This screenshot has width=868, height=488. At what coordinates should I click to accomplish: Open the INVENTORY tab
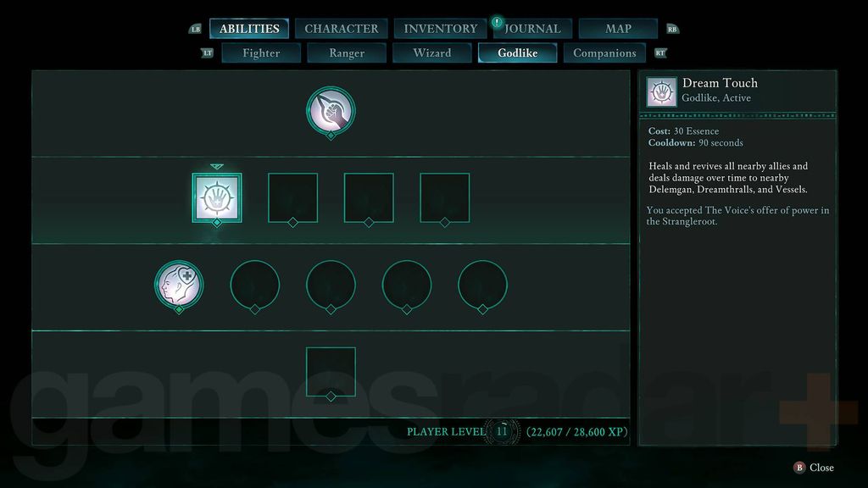pyautogui.click(x=440, y=28)
